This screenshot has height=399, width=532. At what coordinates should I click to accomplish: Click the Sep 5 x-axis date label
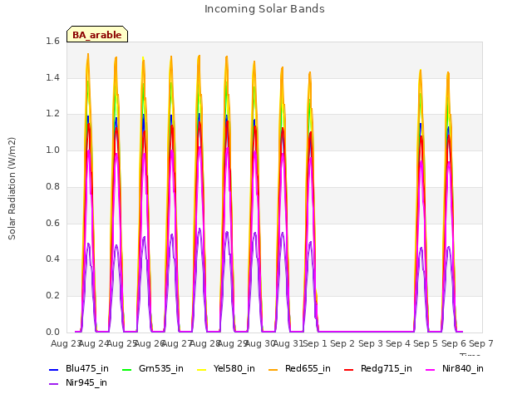(x=426, y=343)
